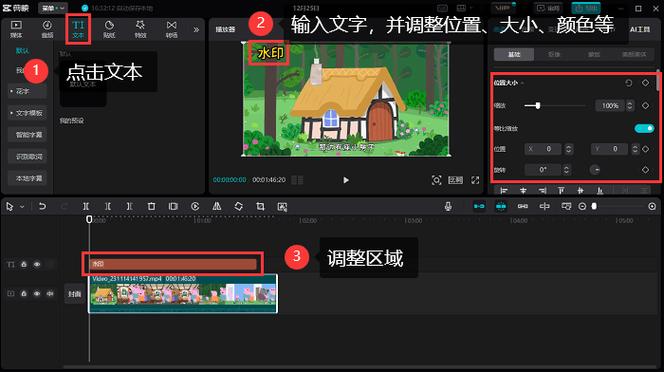Align the text to horizontal center
664x372 pixels.
[x=523, y=191]
